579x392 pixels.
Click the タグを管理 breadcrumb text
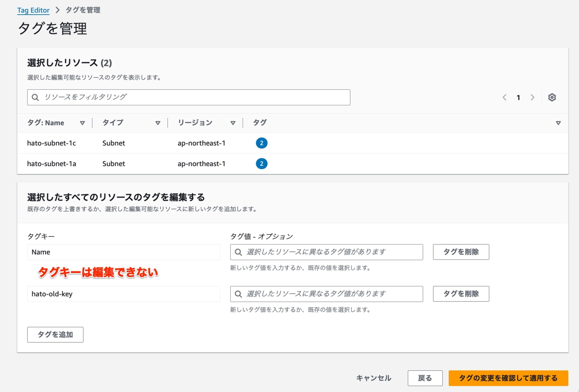pos(83,10)
